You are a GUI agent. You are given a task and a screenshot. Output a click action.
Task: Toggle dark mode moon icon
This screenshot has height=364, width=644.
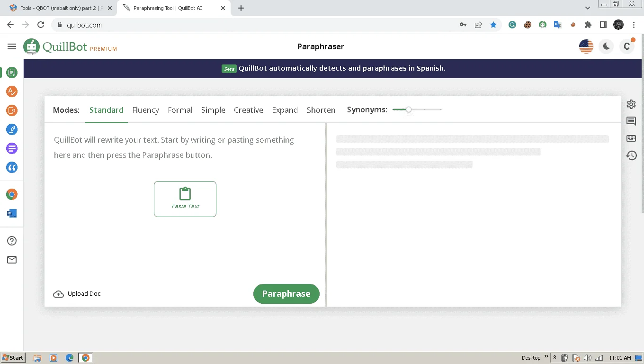point(607,46)
